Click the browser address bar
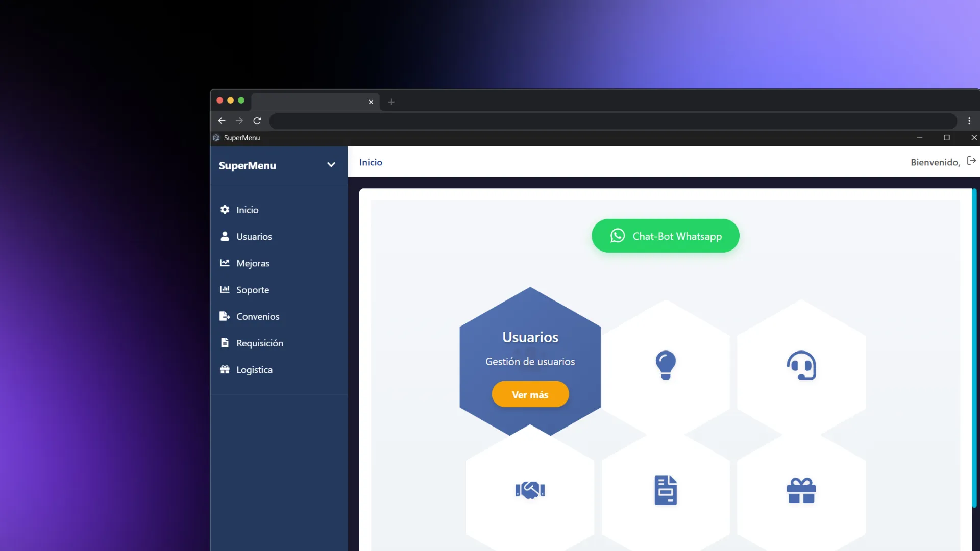This screenshot has width=980, height=551. [x=612, y=121]
